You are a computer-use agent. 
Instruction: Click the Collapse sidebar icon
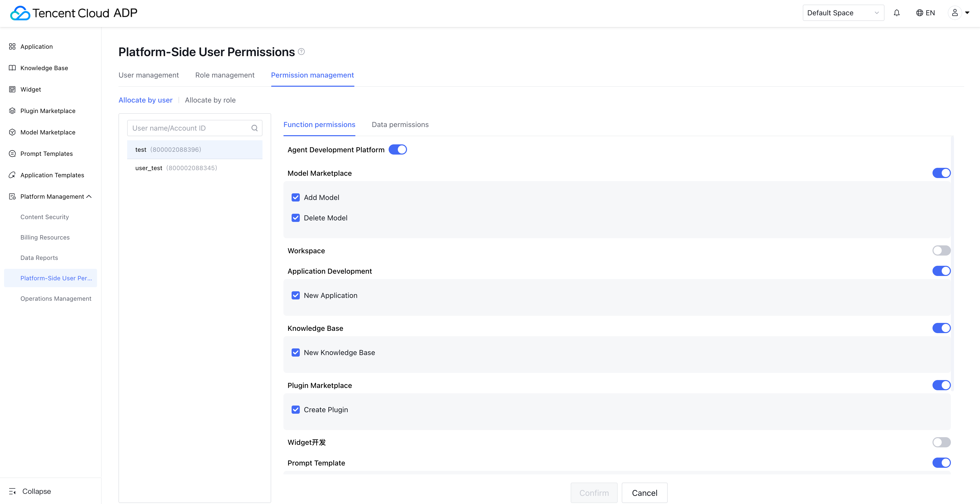pyautogui.click(x=12, y=491)
